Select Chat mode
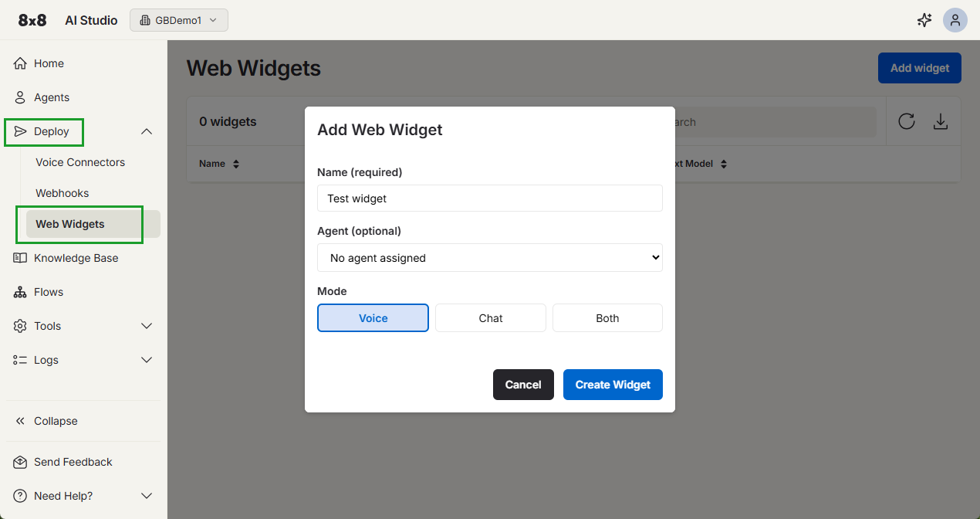 [x=491, y=318]
